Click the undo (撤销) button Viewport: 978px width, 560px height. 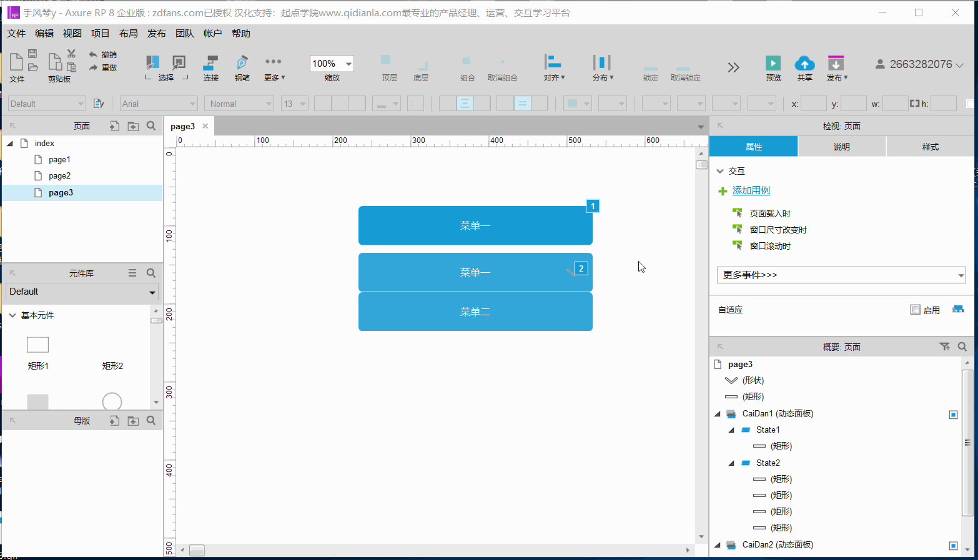point(103,54)
